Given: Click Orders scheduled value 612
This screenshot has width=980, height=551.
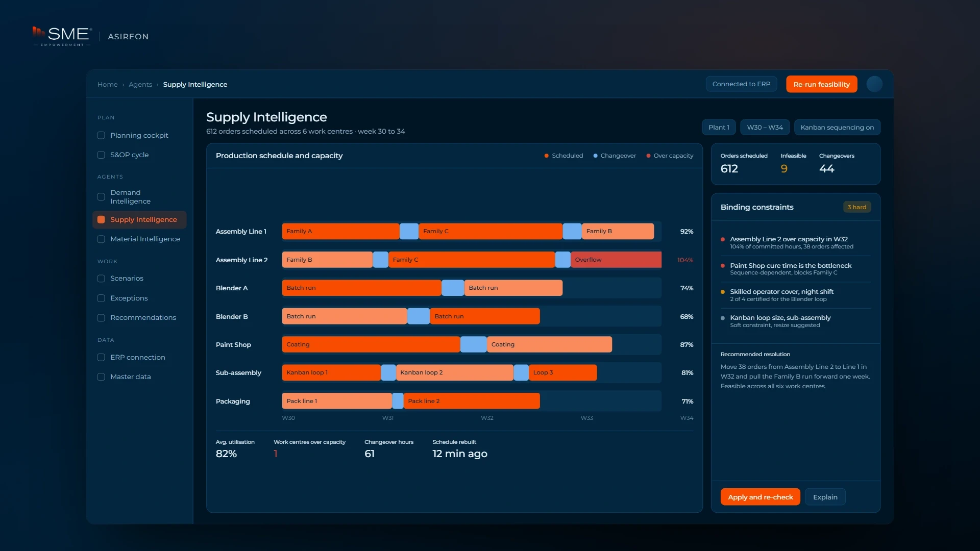Looking at the screenshot, I should coord(729,169).
